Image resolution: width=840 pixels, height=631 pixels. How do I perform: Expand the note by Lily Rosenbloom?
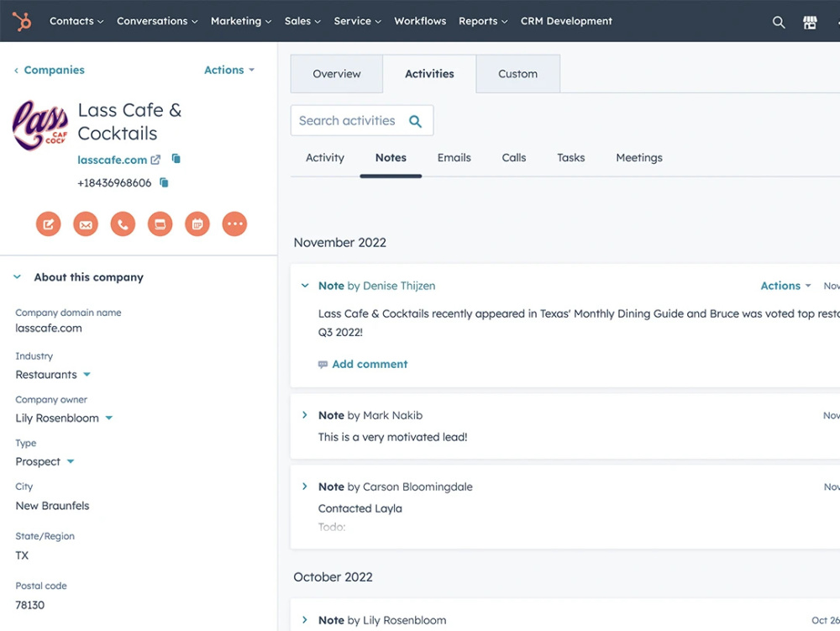(305, 620)
